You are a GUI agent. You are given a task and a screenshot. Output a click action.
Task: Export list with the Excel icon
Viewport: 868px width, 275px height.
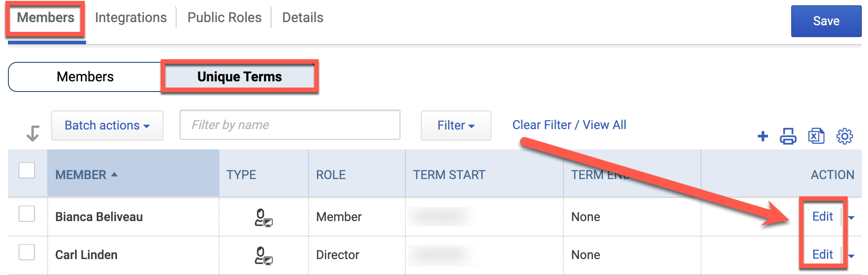coord(816,136)
